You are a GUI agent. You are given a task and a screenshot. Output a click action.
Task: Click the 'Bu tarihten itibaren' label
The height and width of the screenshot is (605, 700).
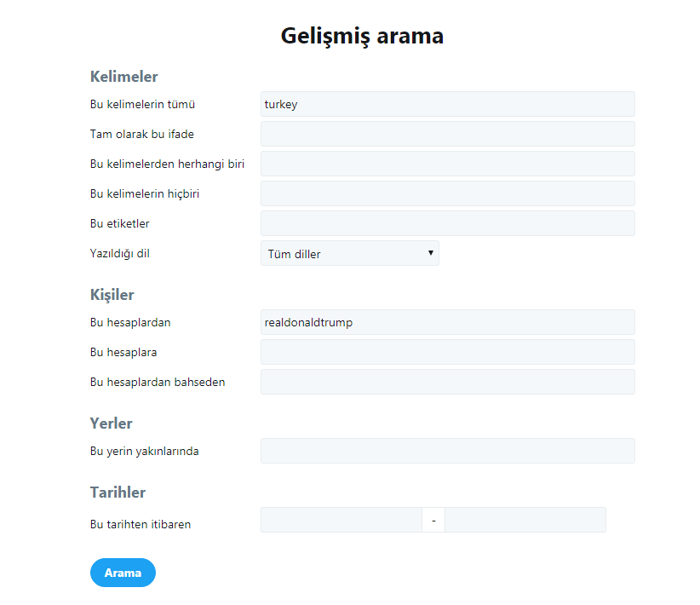point(141,524)
